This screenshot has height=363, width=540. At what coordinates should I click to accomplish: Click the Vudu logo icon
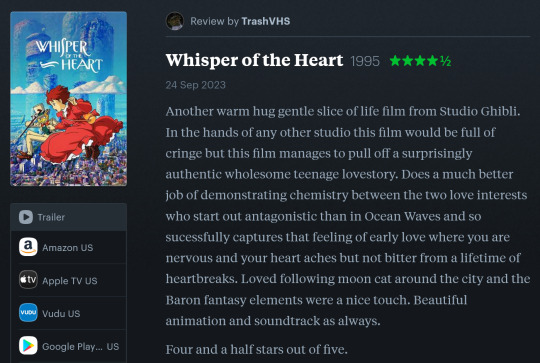(28, 313)
